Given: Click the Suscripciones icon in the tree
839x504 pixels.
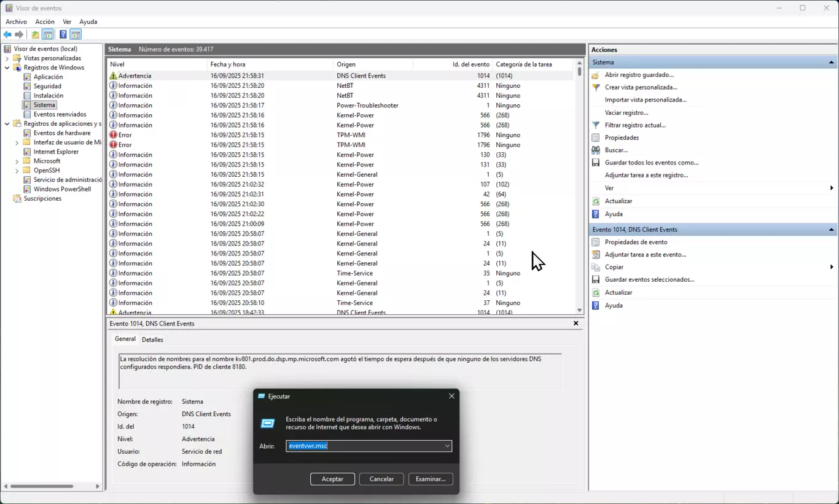Looking at the screenshot, I should 17,198.
